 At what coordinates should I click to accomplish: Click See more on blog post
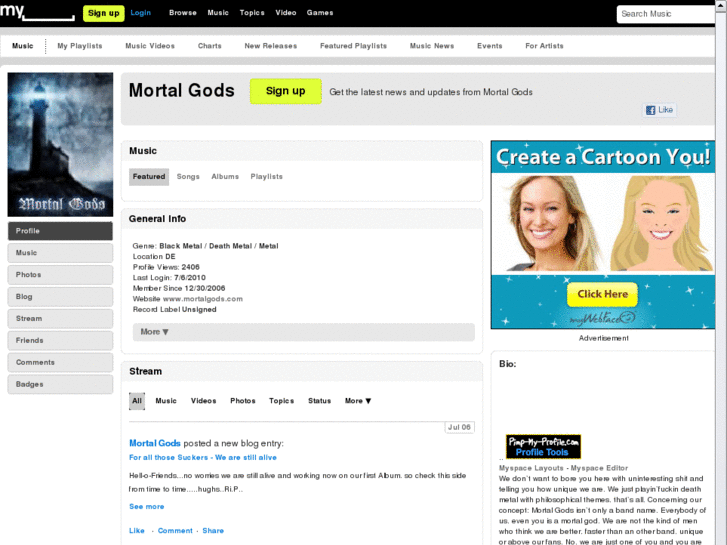click(147, 507)
